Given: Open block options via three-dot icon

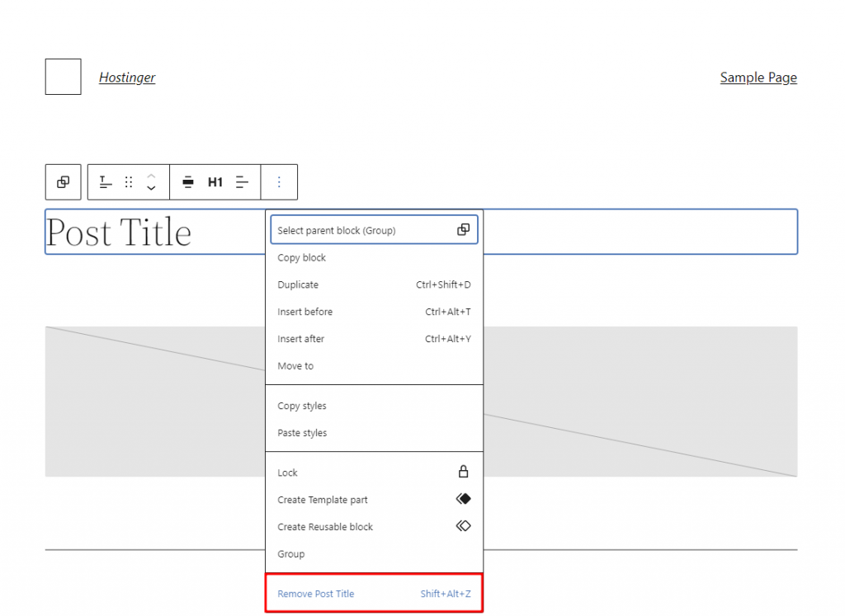Looking at the screenshot, I should click(278, 181).
